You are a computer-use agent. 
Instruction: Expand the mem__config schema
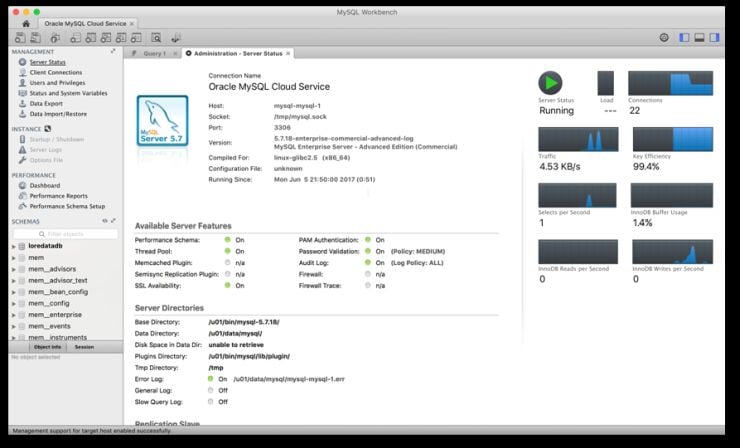click(x=14, y=304)
